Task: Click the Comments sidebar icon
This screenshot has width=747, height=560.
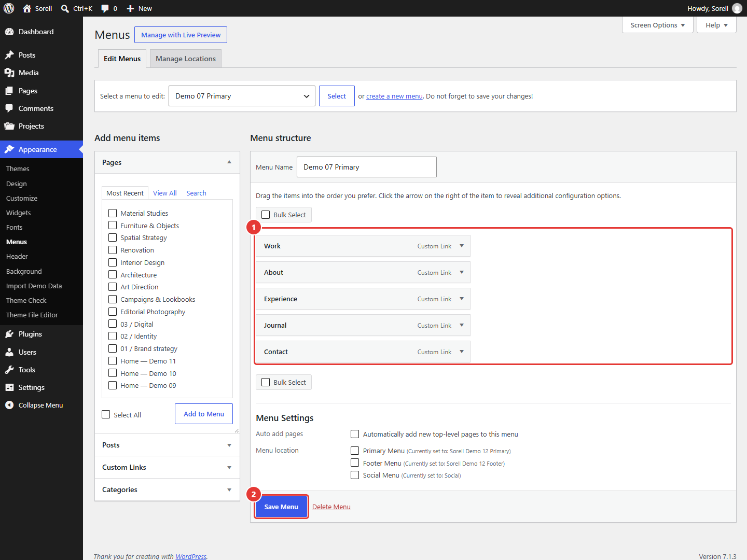Action: (x=9, y=108)
